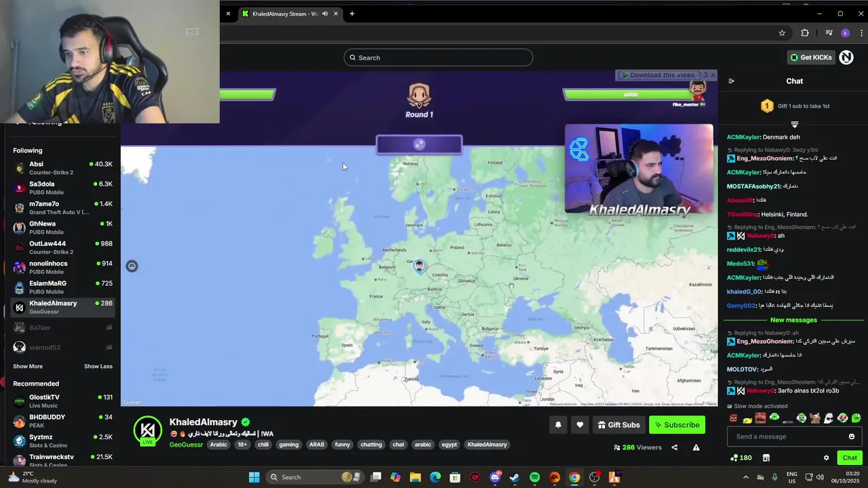Open GlostikTV recommended channel
868x488 pixels.
click(x=62, y=401)
